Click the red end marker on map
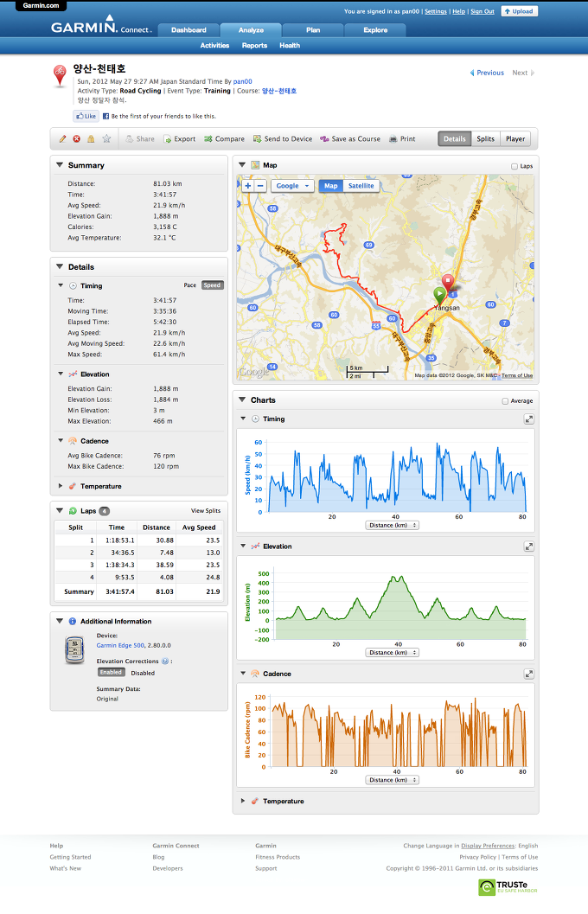This screenshot has width=588, height=914. 448,283
